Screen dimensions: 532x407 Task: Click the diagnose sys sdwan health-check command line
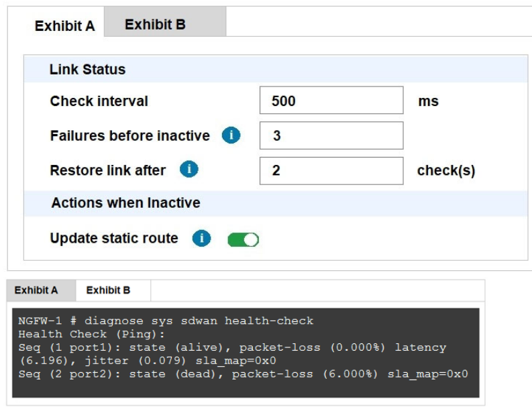click(166, 321)
